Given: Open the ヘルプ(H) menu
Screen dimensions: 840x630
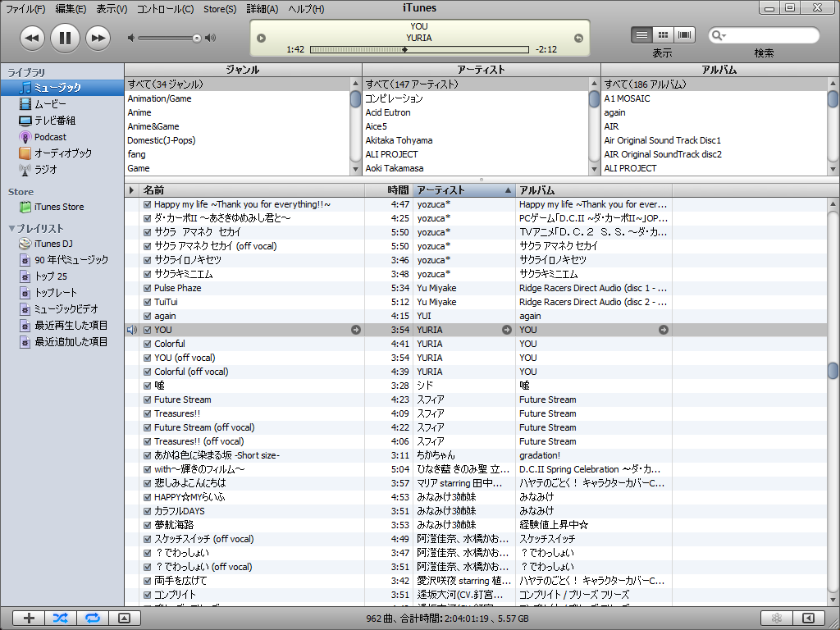Looking at the screenshot, I should (x=307, y=9).
